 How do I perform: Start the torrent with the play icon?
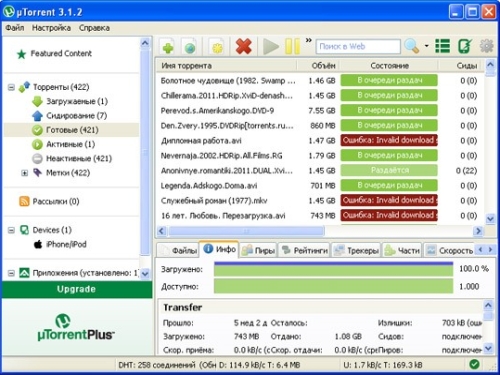coord(271,46)
